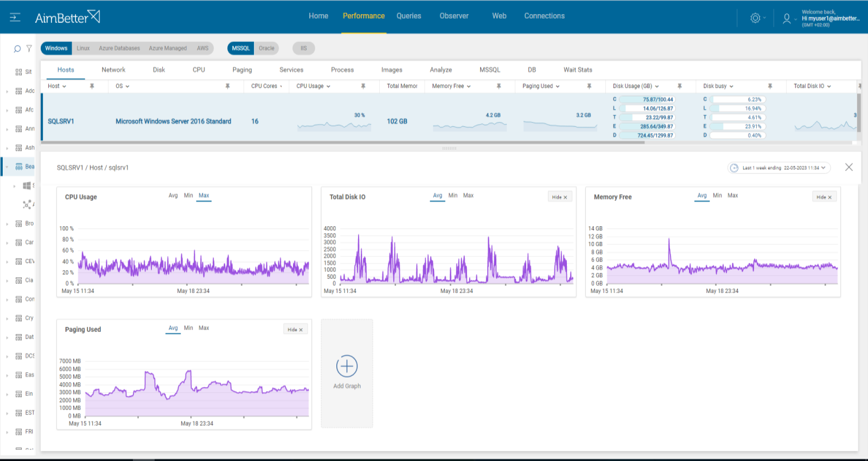Select the Bea server icon in sidebar
868x461 pixels.
point(19,167)
